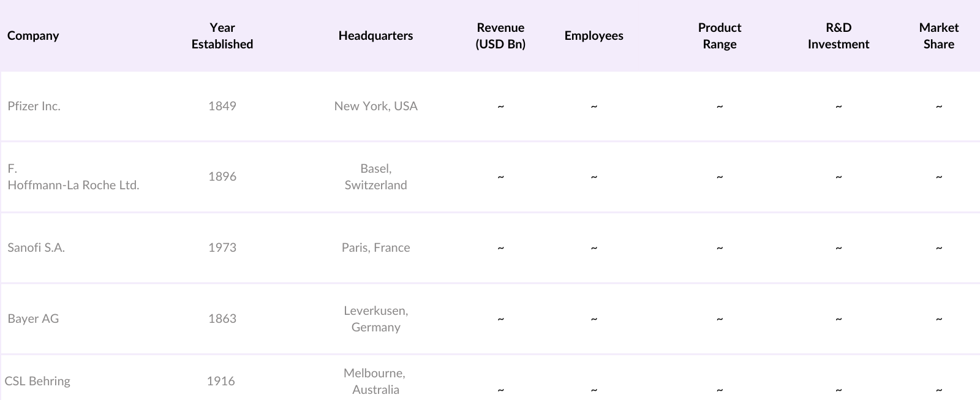Click the Product Range header
The width and height of the screenshot is (980, 400).
719,36
